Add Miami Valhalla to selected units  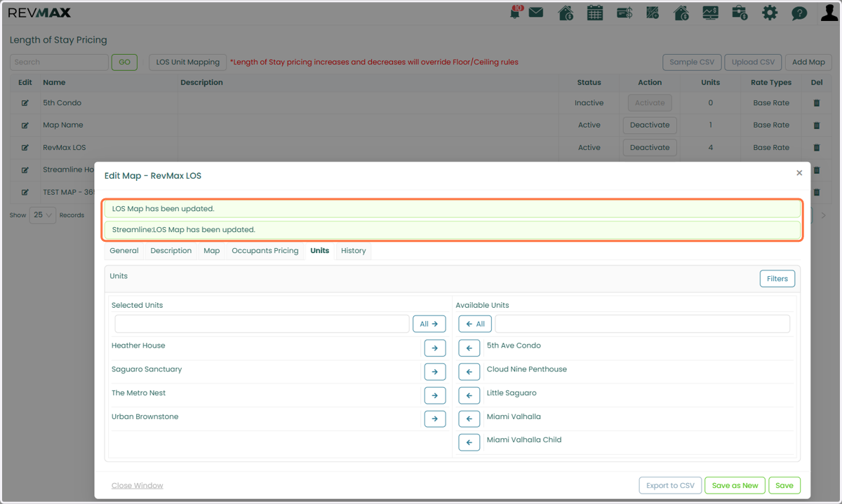coord(469,419)
